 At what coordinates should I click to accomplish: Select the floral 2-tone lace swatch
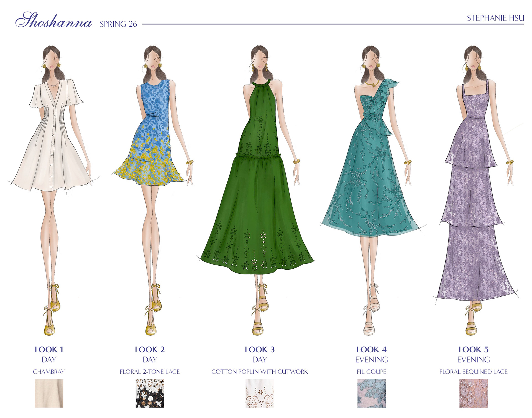(x=150, y=393)
